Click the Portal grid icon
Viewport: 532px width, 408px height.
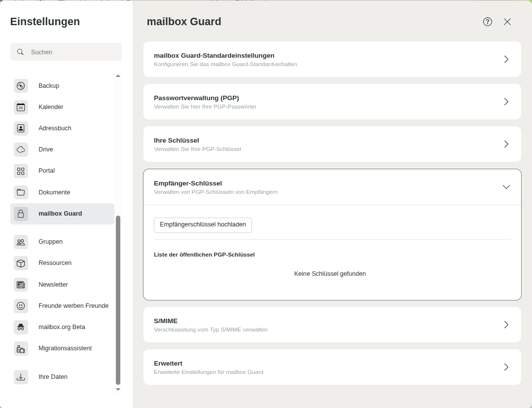tap(21, 171)
